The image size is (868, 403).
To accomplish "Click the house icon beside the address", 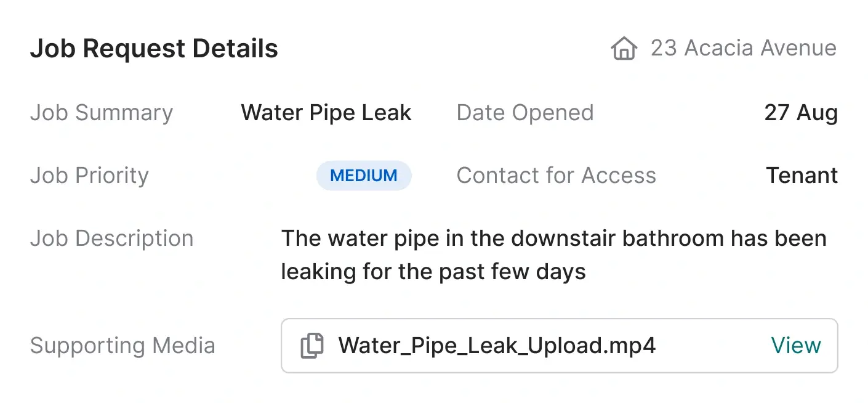I will point(624,48).
